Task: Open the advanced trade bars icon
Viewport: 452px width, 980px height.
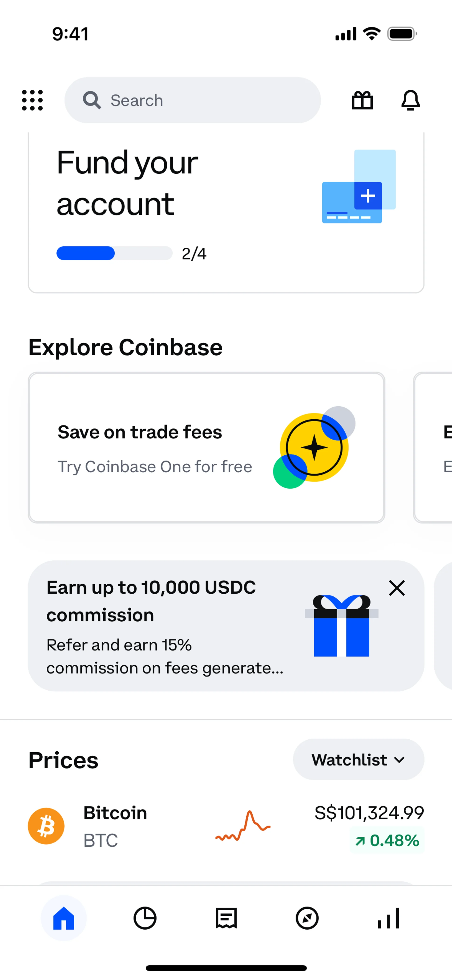Action: pyautogui.click(x=388, y=918)
